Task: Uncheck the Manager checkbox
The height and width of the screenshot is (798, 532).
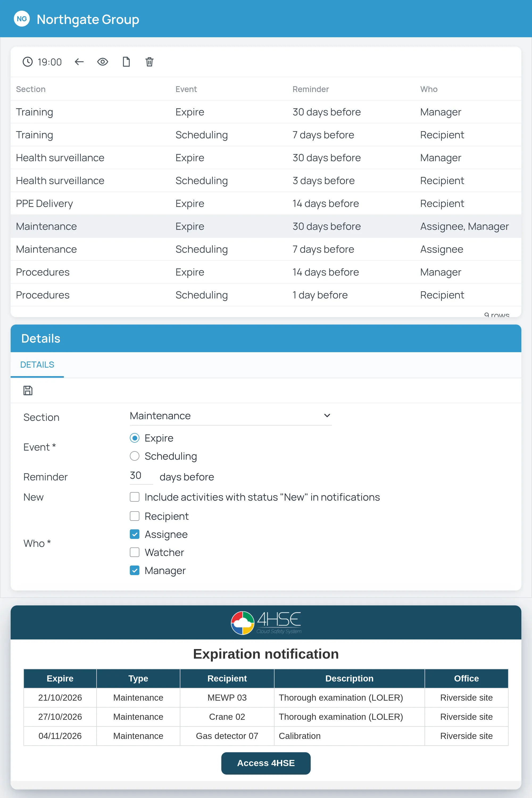Action: [x=135, y=571]
